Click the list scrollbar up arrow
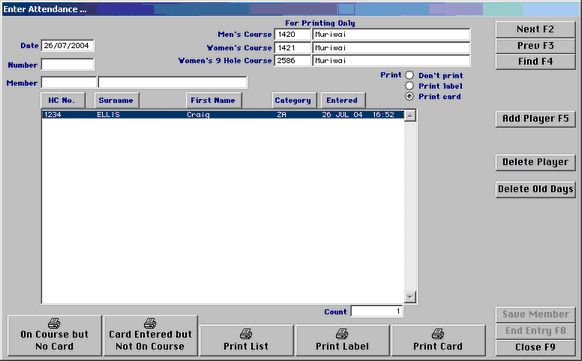Screen dimensions: 582x361 (x=410, y=116)
